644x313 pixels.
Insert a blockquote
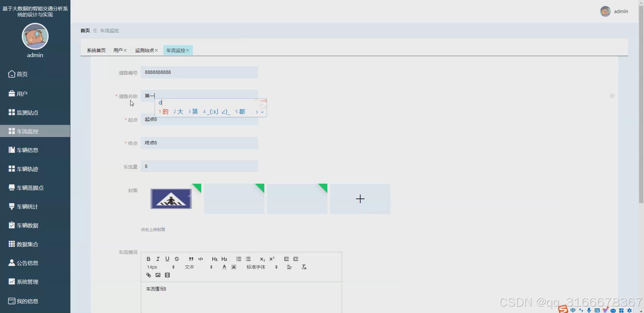click(x=191, y=259)
